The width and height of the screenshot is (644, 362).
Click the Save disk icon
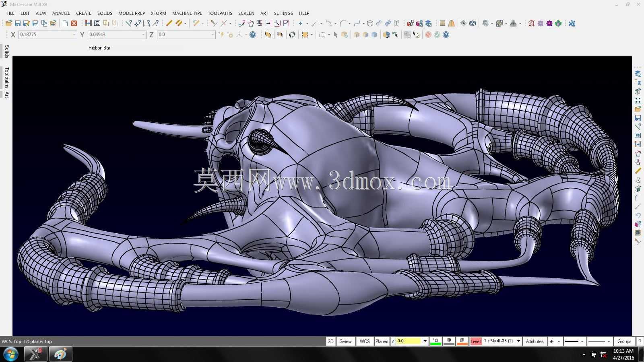[17, 23]
